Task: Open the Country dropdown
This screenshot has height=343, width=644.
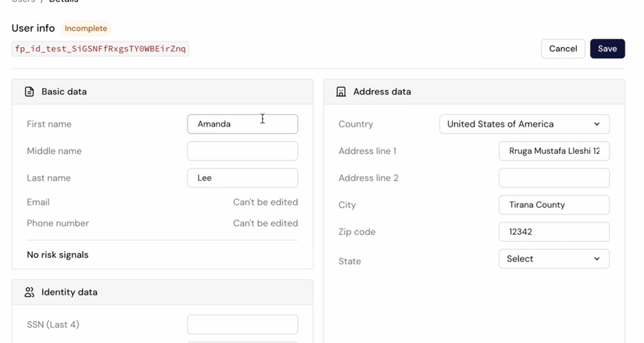Action: tap(524, 124)
